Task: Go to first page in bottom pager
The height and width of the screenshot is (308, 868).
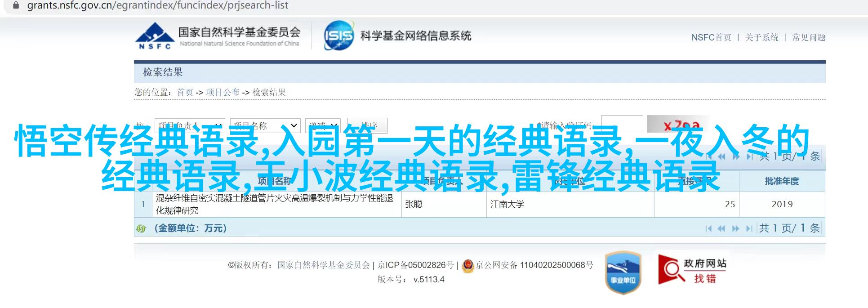Action: (709, 228)
